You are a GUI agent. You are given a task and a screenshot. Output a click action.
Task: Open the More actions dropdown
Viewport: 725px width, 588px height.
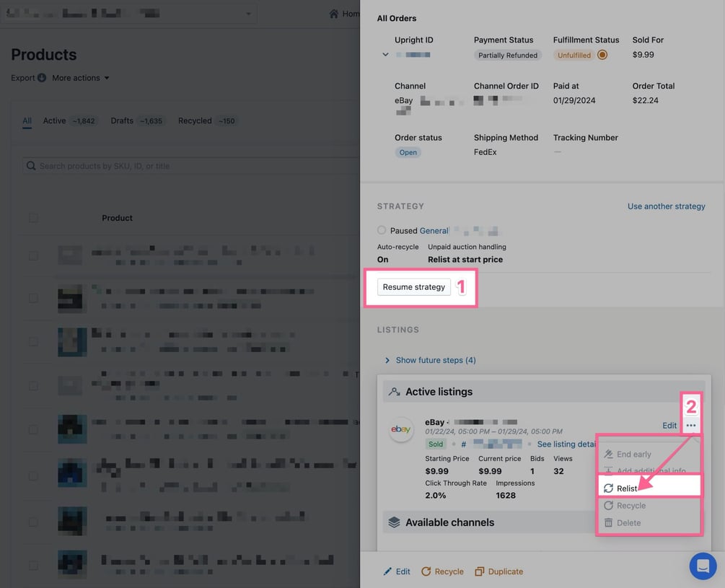pos(79,77)
